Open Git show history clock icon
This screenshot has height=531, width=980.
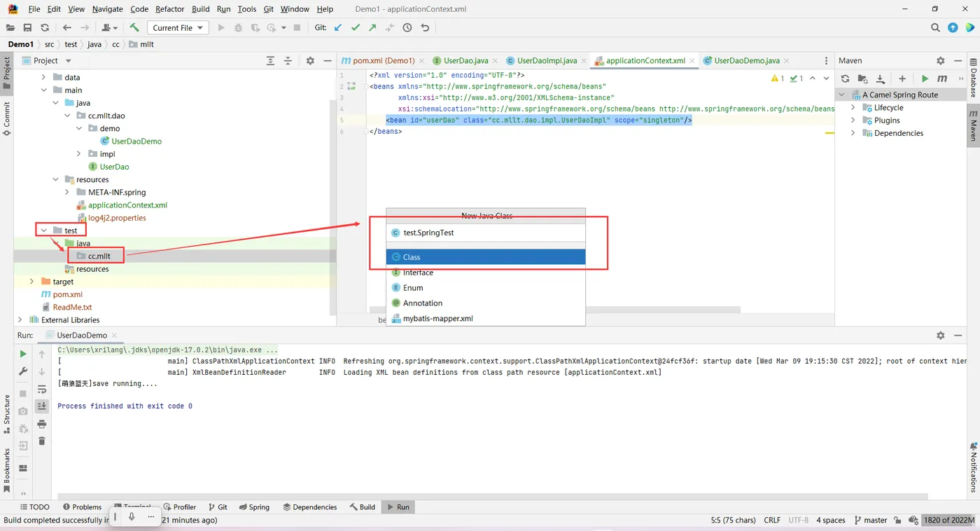[x=407, y=27]
